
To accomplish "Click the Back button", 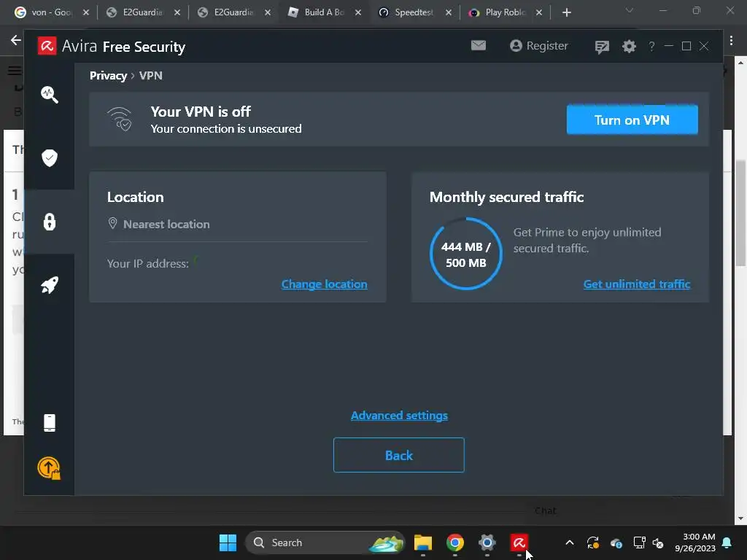I will tap(399, 455).
